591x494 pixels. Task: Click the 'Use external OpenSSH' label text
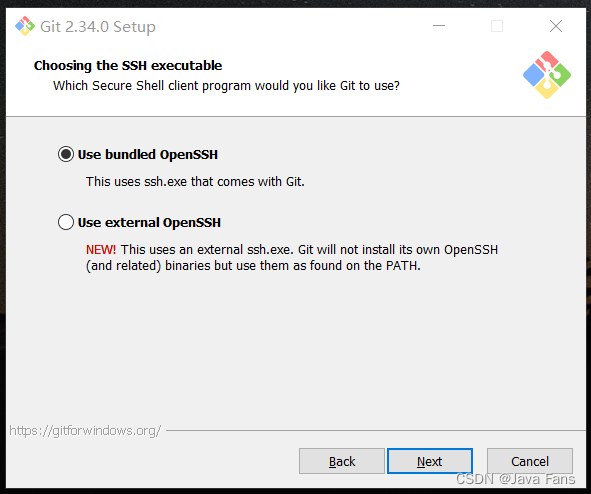click(x=149, y=222)
